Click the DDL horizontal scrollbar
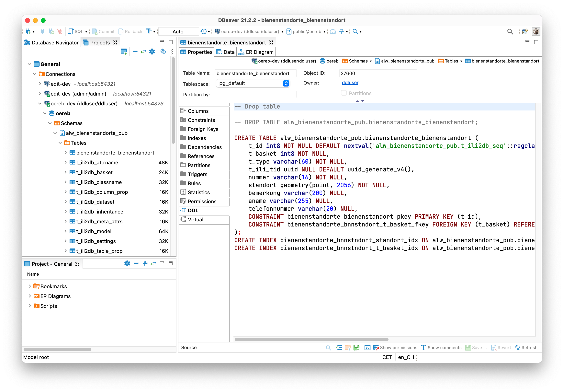564x392 pixels. [x=311, y=339]
